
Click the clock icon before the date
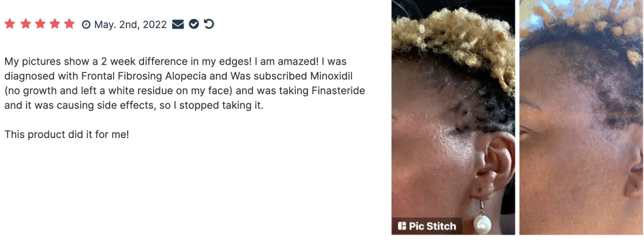tap(86, 25)
